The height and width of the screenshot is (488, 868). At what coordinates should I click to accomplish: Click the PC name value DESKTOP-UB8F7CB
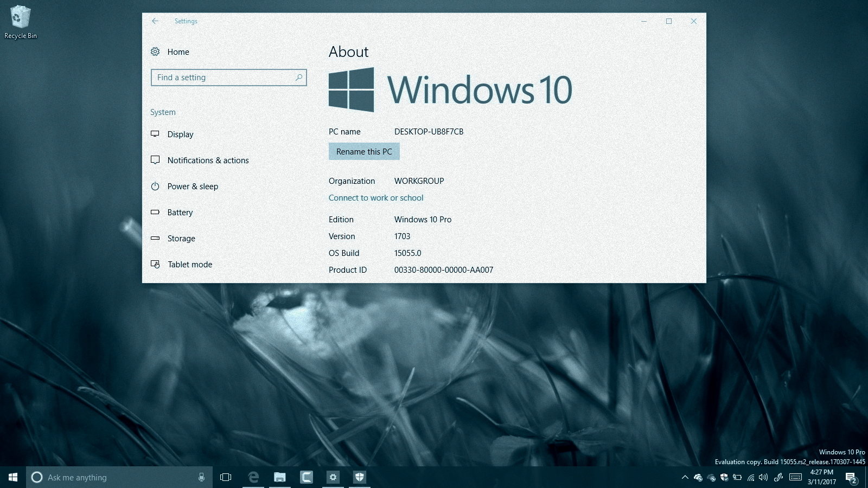pyautogui.click(x=429, y=132)
